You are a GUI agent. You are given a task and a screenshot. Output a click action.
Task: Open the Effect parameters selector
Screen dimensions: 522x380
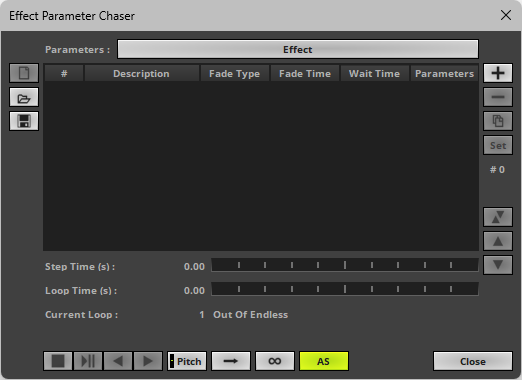(298, 49)
